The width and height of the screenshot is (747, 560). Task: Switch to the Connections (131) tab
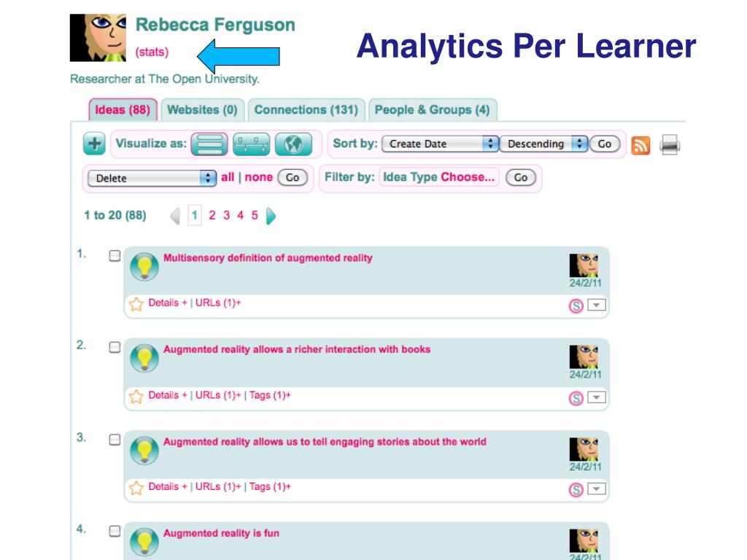click(x=306, y=110)
